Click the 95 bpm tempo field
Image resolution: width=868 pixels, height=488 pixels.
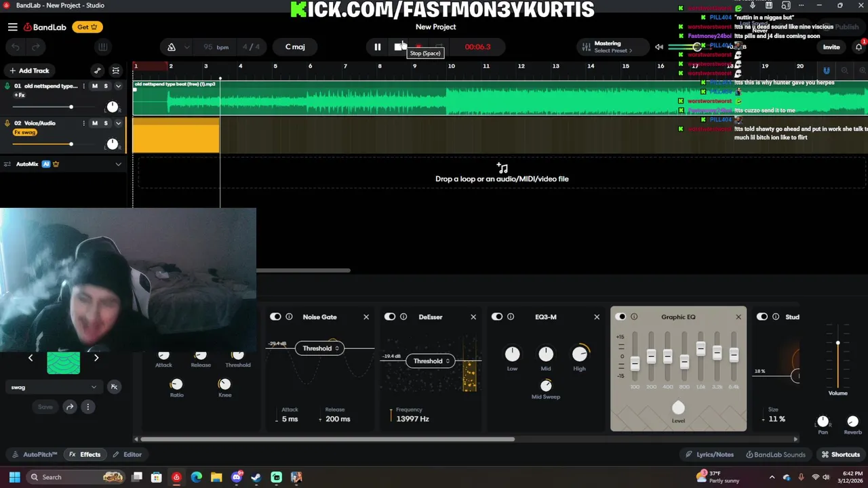pyautogui.click(x=216, y=47)
